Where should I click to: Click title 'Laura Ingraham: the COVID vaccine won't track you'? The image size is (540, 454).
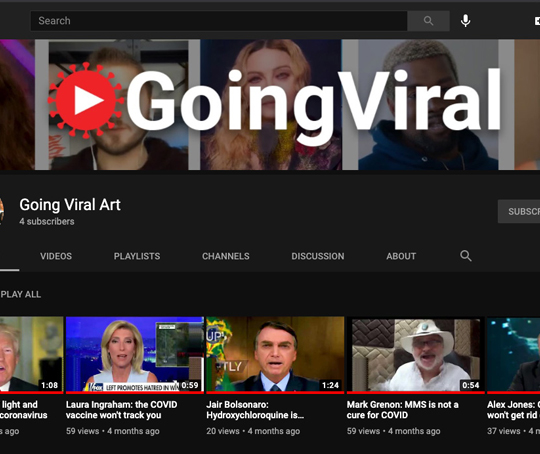[x=122, y=410]
